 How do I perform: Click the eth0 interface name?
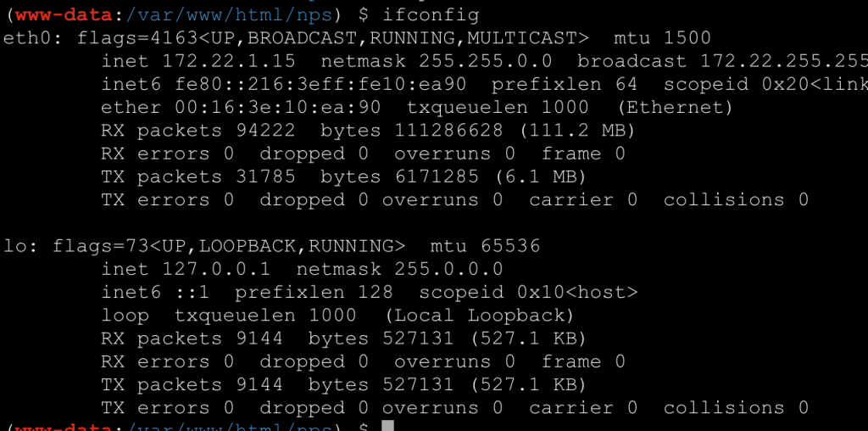[28, 38]
